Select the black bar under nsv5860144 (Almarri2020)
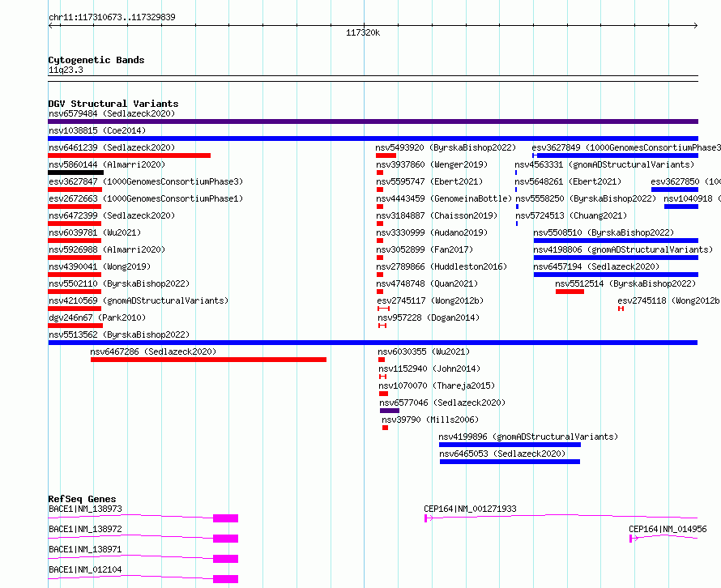Viewport: 721px width, 588px height. coord(75,173)
